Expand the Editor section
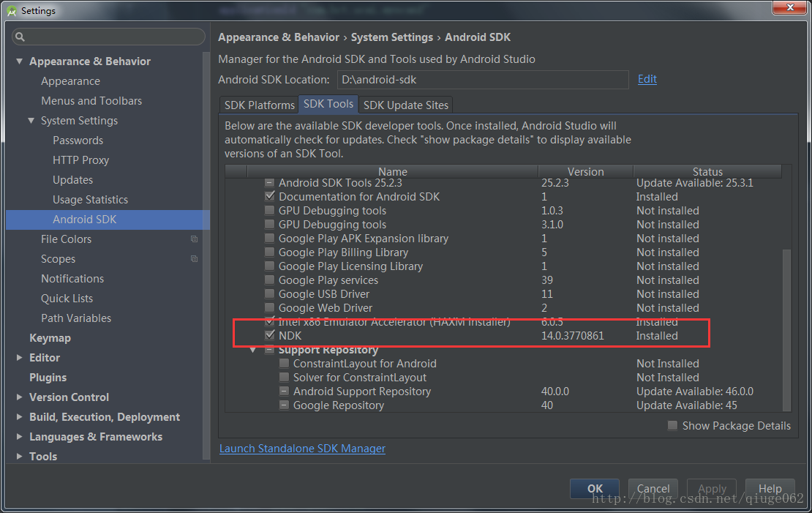The image size is (812, 513). click(19, 358)
